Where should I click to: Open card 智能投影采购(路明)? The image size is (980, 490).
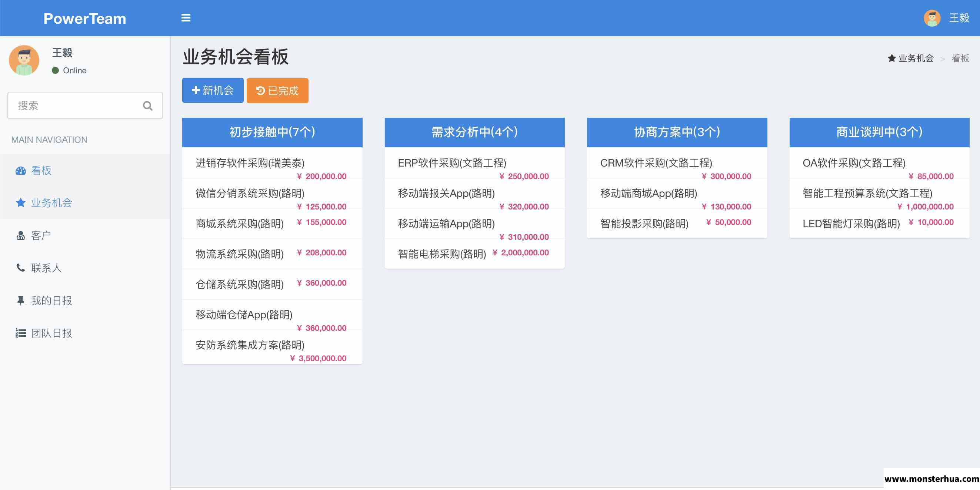[677, 224]
